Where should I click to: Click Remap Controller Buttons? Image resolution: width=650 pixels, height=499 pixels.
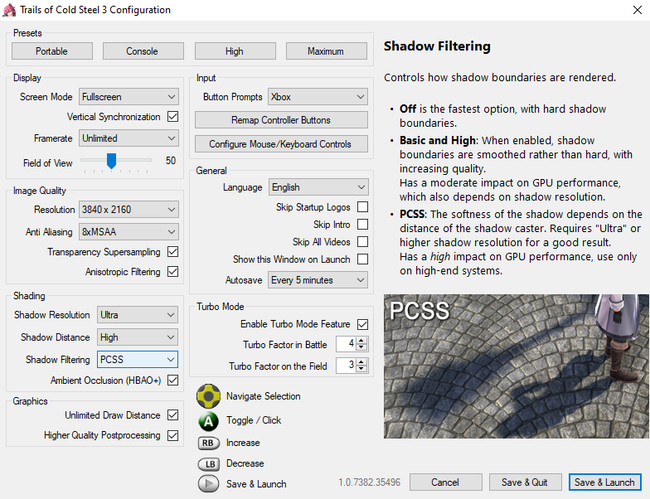tap(280, 120)
